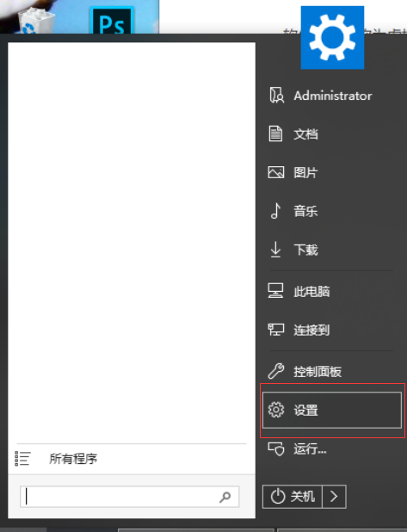Click the wrench icon beside 控制面板
This screenshot has height=532, width=407.
coord(275,371)
